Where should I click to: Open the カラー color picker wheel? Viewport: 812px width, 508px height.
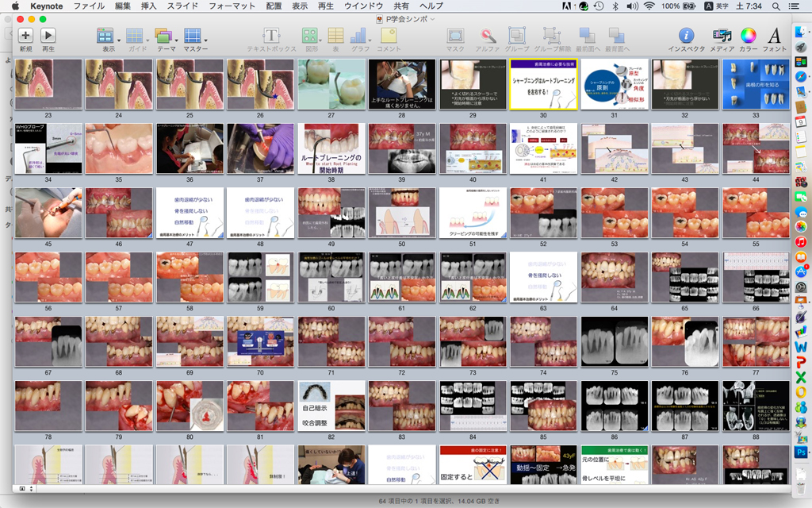pos(749,35)
